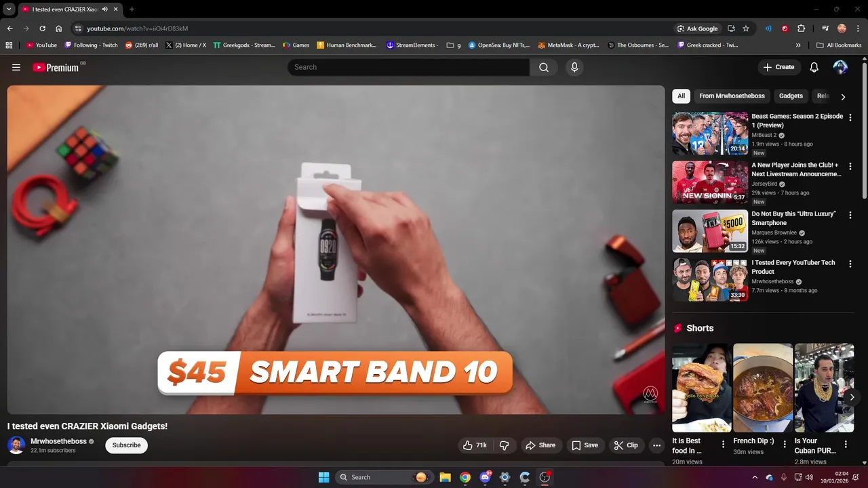Click Ask Google in address bar
Image resolution: width=868 pixels, height=488 pixels.
tap(697, 28)
